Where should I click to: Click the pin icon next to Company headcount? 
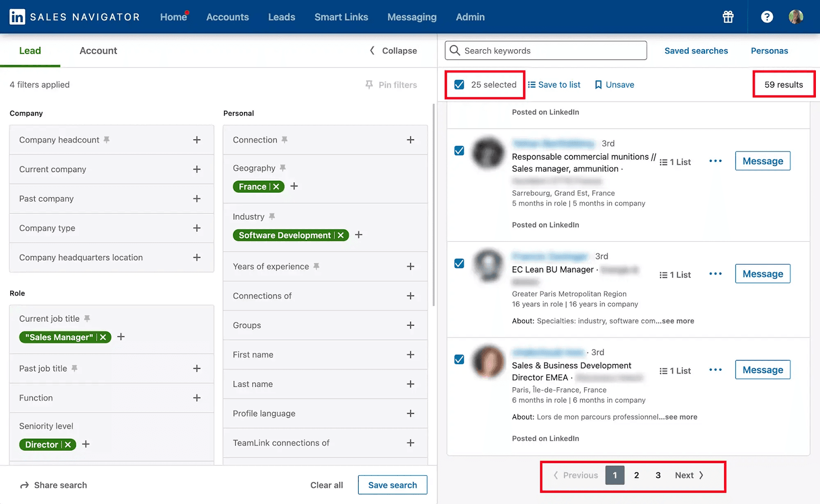[x=107, y=140]
